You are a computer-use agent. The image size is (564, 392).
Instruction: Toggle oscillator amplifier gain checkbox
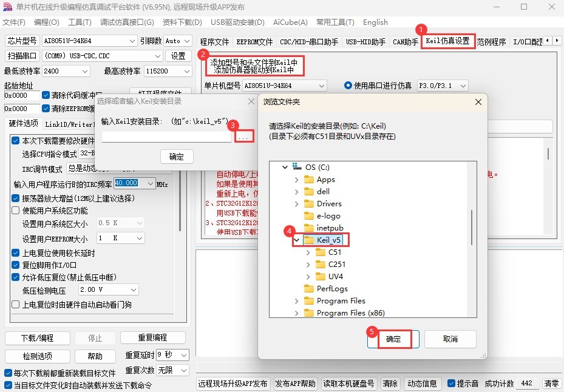point(15,198)
